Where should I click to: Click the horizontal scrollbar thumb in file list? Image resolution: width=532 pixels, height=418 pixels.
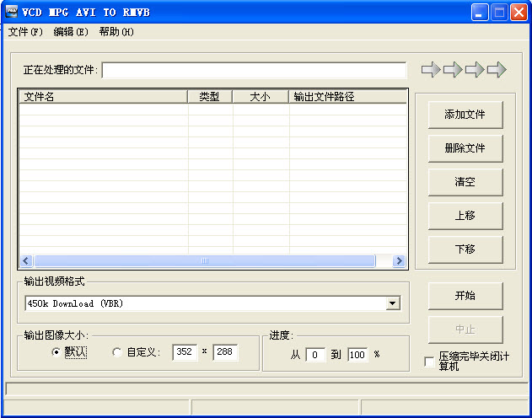point(205,260)
